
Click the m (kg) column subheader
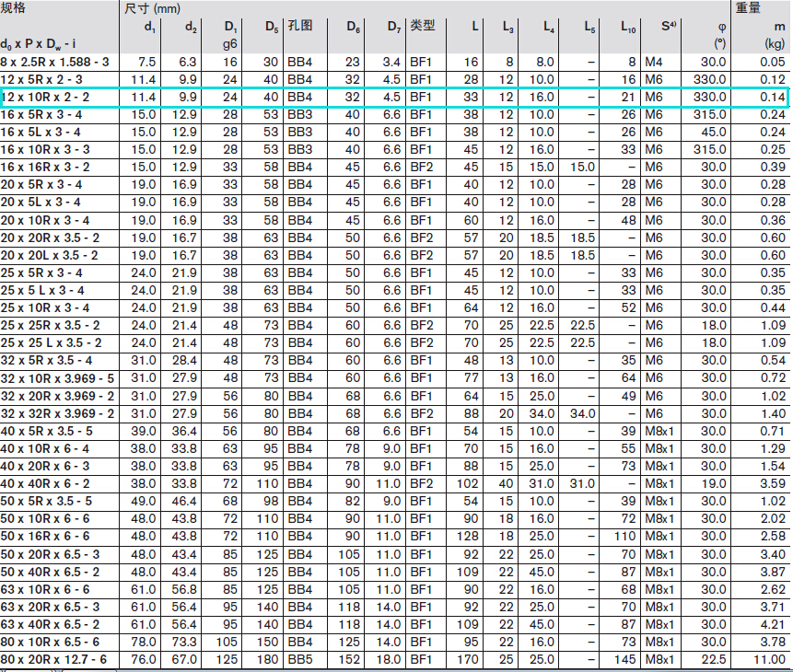tap(775, 34)
